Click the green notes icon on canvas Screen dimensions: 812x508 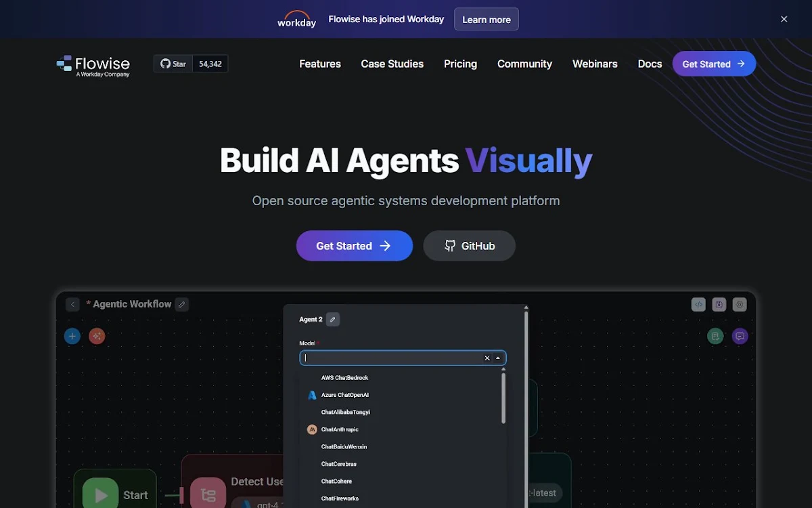point(715,336)
